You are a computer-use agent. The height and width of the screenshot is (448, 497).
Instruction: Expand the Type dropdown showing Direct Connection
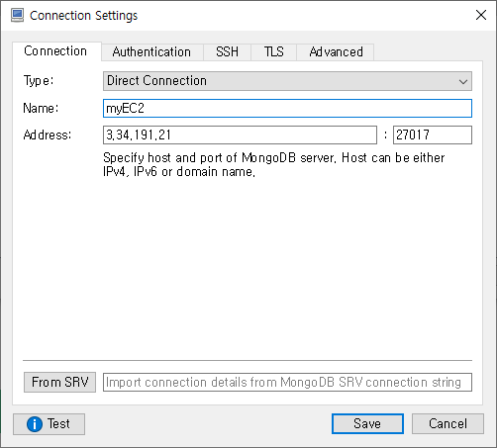(x=287, y=81)
